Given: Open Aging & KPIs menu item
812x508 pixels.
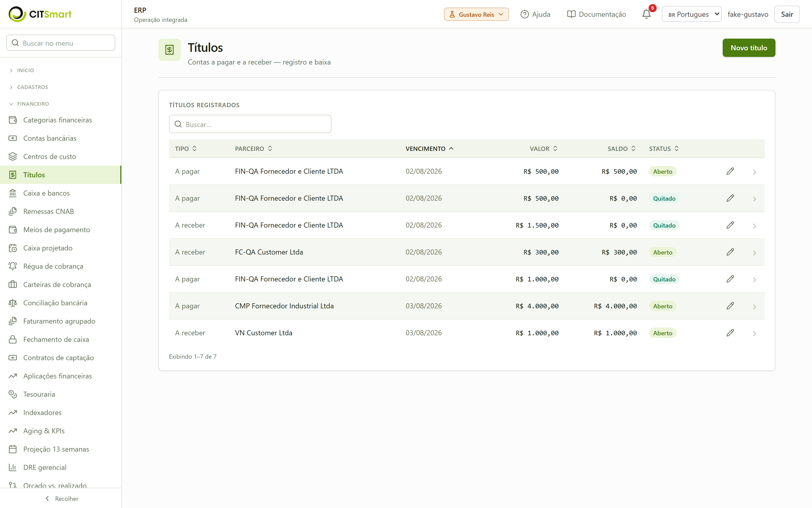Looking at the screenshot, I should coord(61,431).
